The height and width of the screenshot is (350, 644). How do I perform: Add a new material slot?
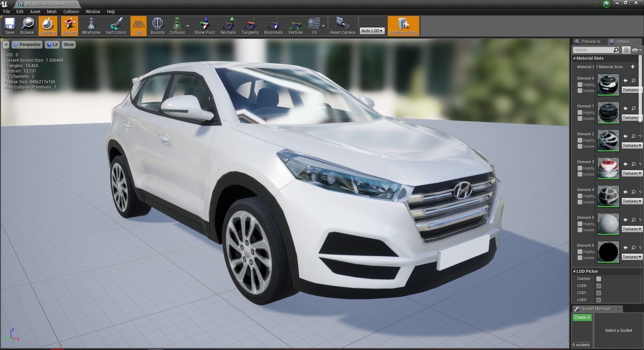coord(633,67)
